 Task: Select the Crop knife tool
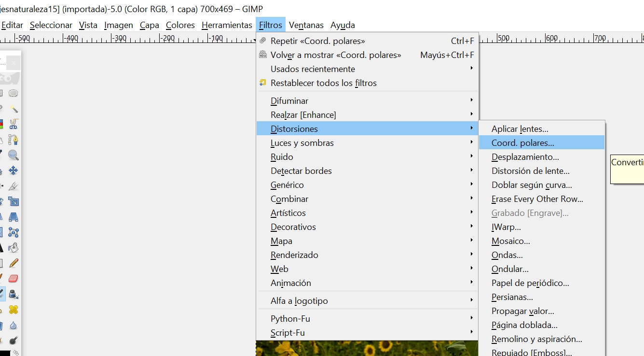[14, 186]
